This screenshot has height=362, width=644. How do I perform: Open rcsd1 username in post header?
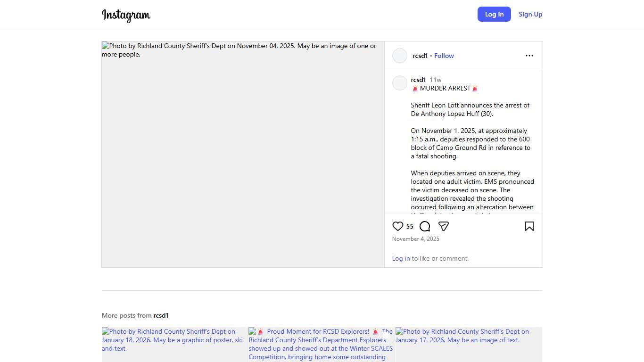(420, 56)
